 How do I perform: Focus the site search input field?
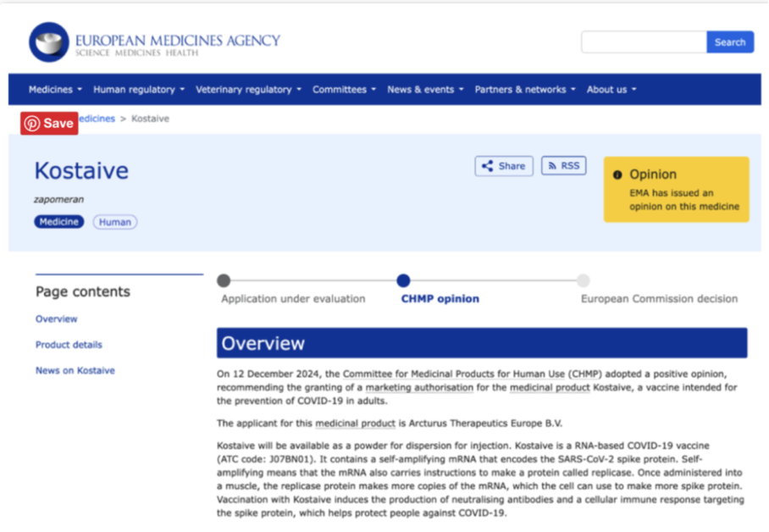click(x=644, y=42)
